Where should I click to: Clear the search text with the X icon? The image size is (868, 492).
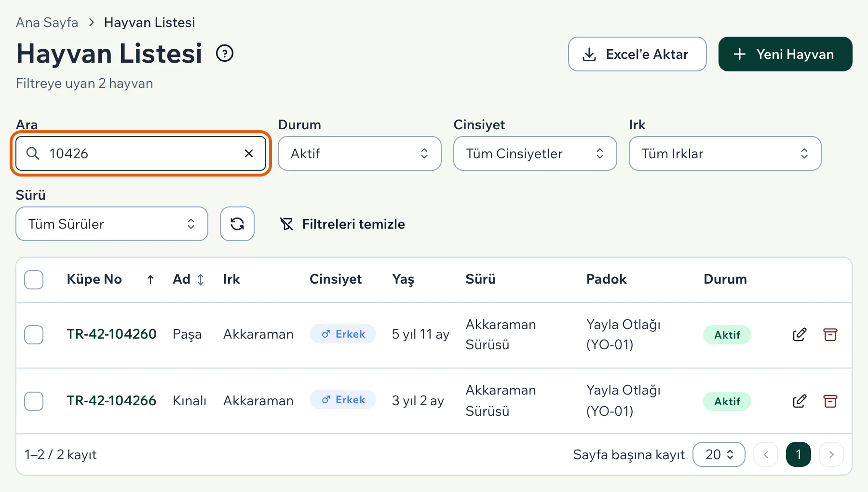249,153
